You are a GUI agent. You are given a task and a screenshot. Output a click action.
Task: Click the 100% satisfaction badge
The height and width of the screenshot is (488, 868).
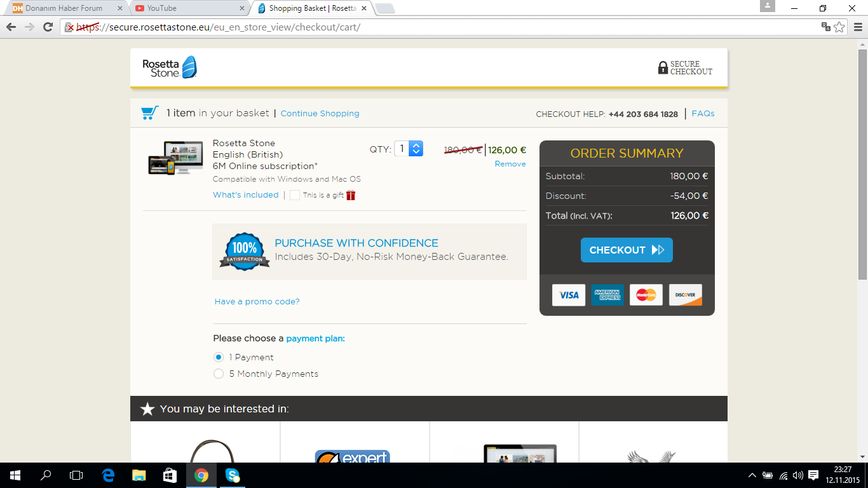click(245, 252)
